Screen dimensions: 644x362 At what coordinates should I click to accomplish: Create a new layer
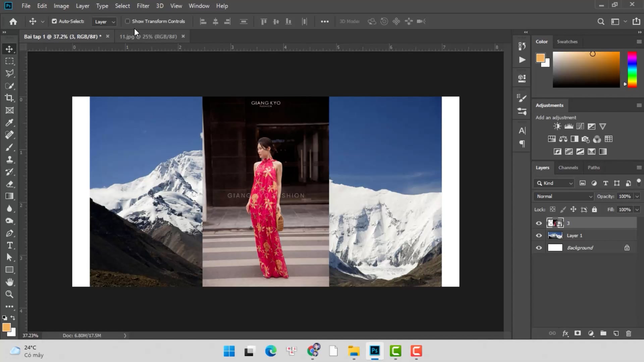(616, 333)
